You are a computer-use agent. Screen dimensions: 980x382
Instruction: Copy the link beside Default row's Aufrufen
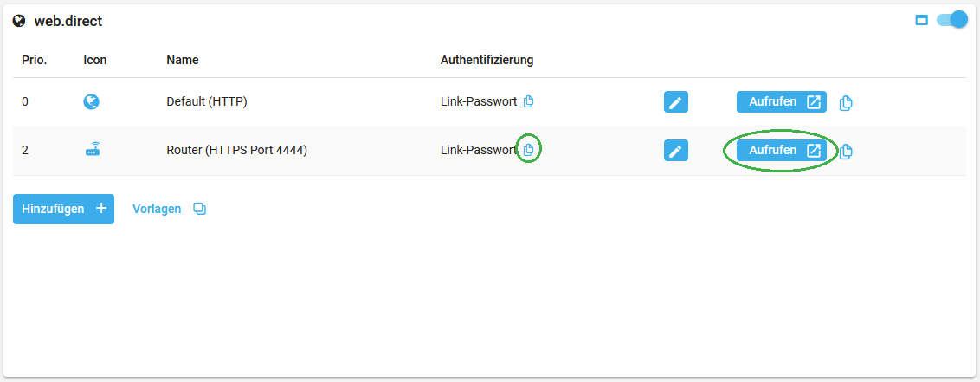click(846, 103)
